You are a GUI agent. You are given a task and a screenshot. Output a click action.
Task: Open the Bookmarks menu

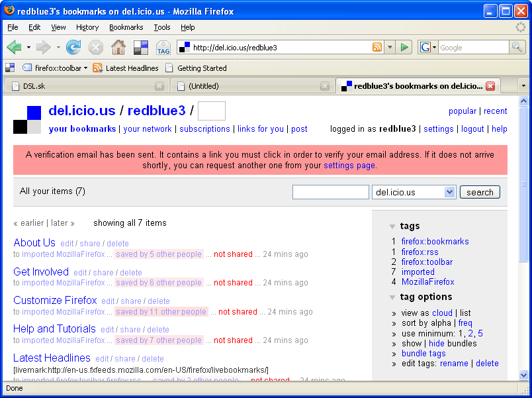click(126, 27)
